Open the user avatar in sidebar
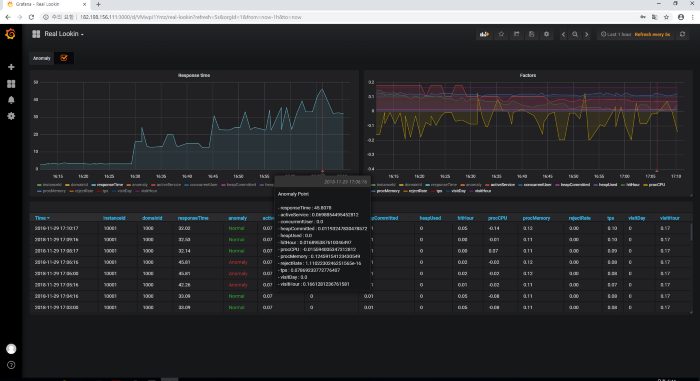Viewport: 700px width, 381px height. click(11, 349)
